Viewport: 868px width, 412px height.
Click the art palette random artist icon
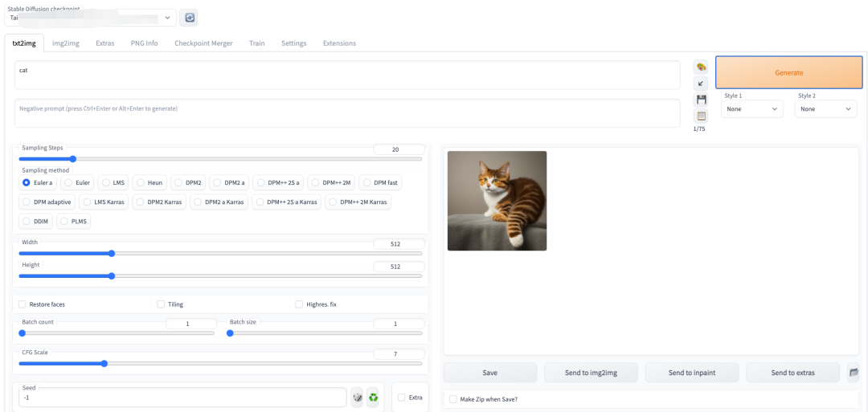[x=701, y=67]
